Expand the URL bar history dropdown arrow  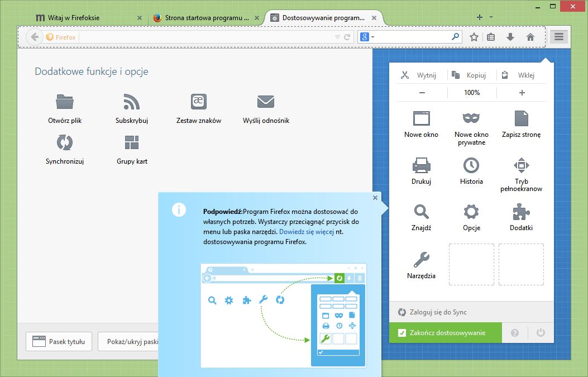point(337,37)
